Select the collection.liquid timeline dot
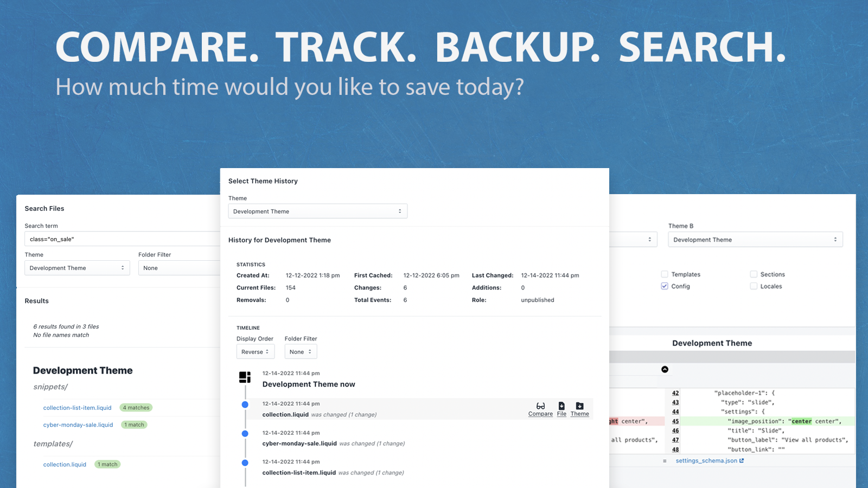The height and width of the screenshot is (488, 868). click(x=245, y=404)
